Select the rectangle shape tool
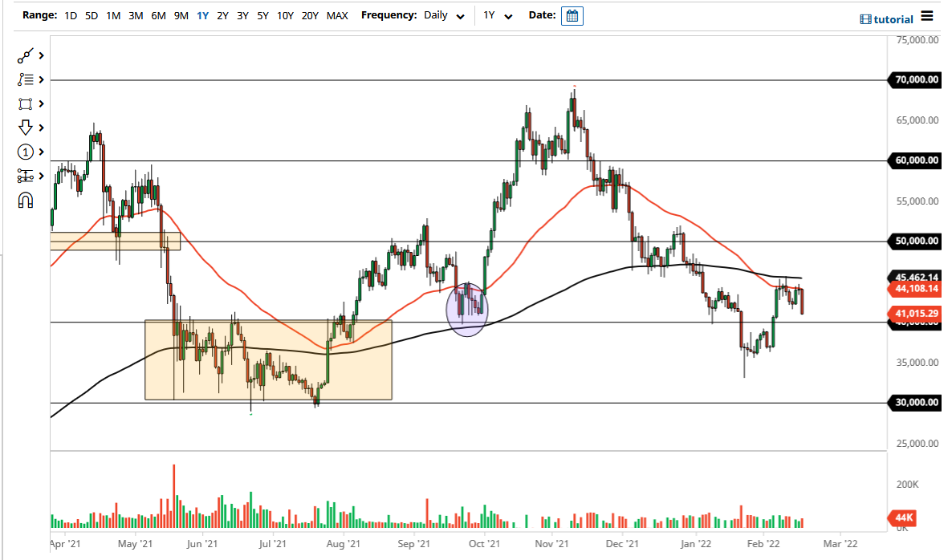 [x=24, y=103]
